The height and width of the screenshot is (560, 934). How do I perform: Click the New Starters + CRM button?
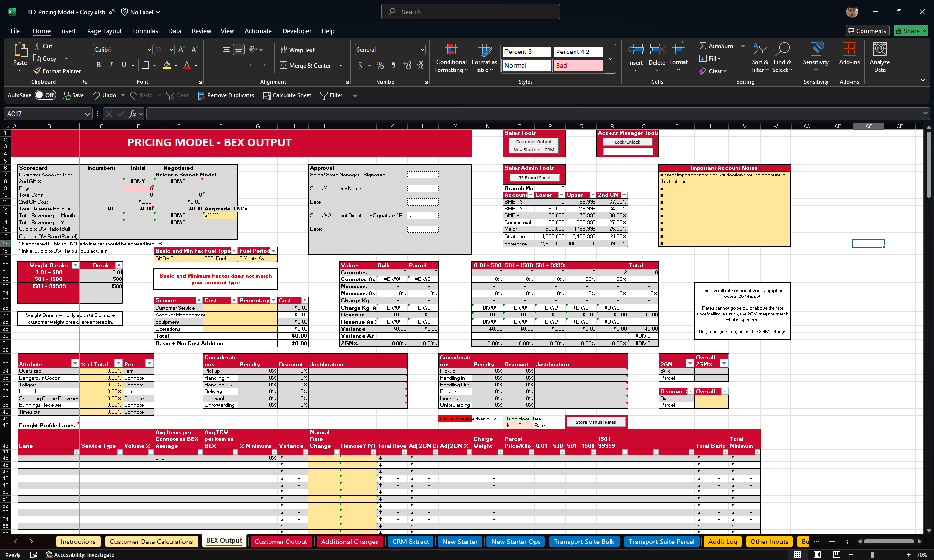click(534, 150)
